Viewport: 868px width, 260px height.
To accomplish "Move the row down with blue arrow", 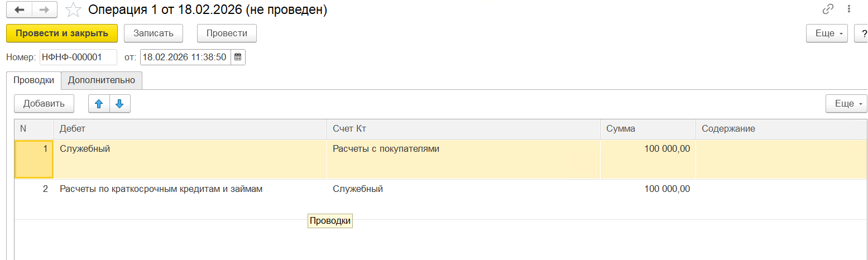I will (119, 104).
